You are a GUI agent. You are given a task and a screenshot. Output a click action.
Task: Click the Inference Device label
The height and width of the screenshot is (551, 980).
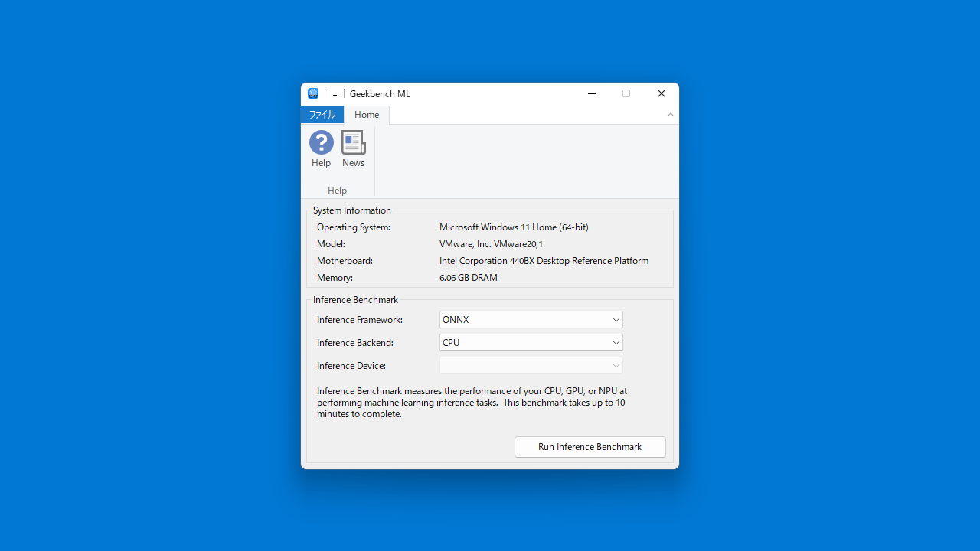click(x=351, y=366)
